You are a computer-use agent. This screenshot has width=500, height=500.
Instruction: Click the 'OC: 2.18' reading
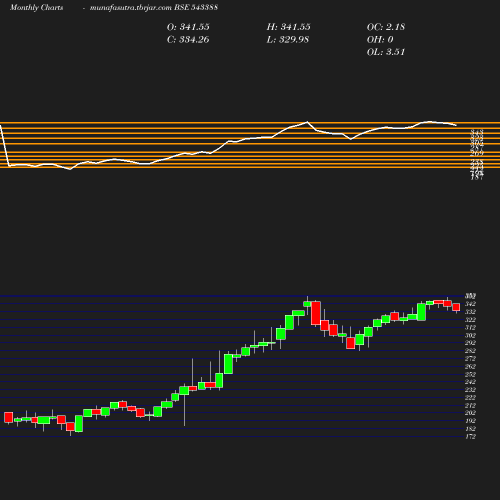point(386,27)
